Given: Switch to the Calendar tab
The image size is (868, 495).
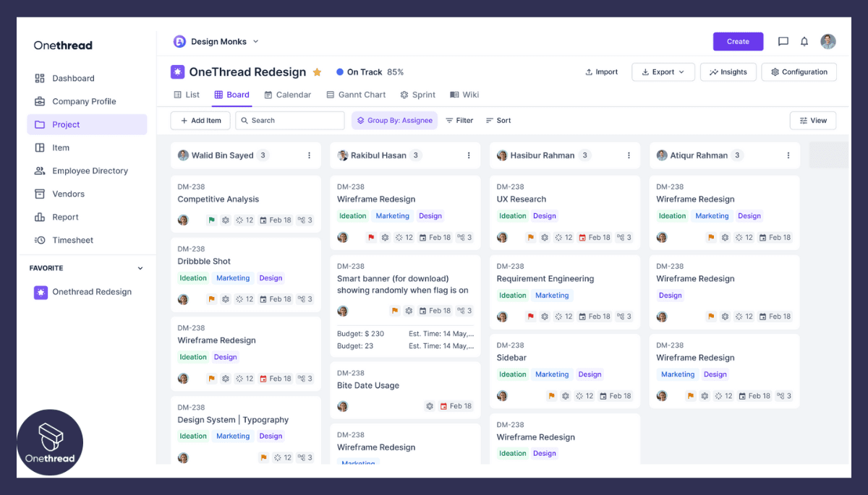Looking at the screenshot, I should pos(292,94).
